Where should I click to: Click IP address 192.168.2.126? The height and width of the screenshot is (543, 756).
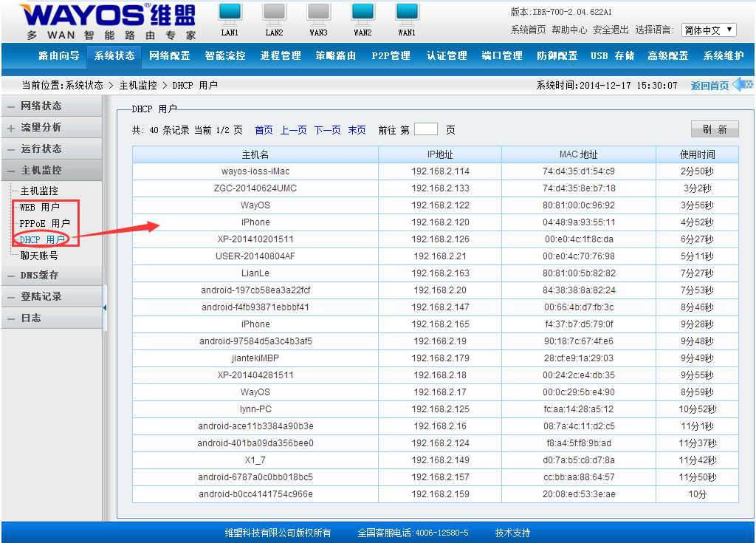[x=440, y=239]
